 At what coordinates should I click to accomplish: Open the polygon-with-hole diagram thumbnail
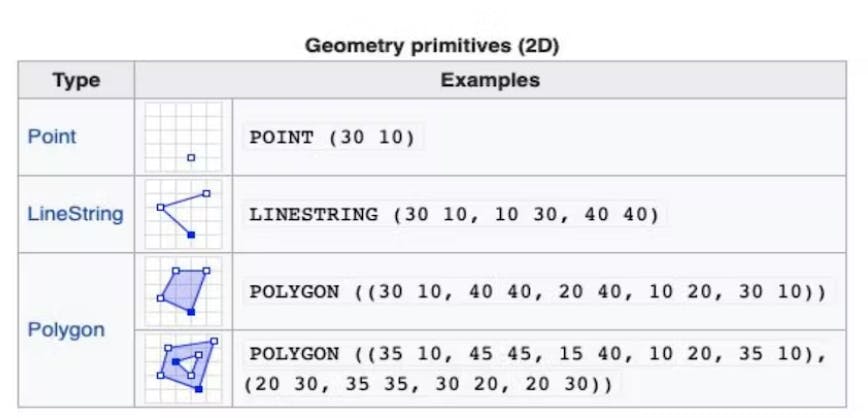pos(184,367)
